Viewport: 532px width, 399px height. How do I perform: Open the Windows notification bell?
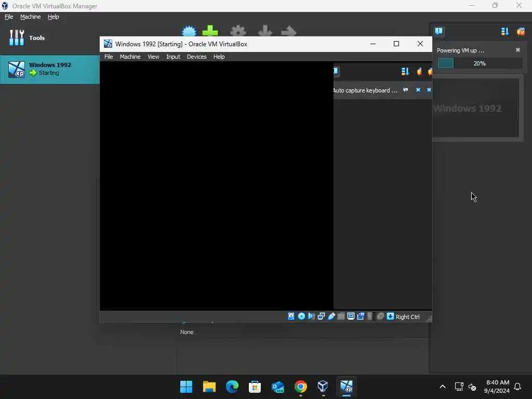pos(517,387)
